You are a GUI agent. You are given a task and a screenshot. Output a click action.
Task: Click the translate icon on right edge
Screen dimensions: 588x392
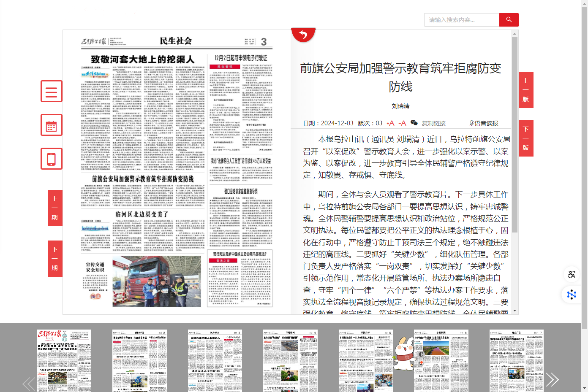tap(572, 274)
